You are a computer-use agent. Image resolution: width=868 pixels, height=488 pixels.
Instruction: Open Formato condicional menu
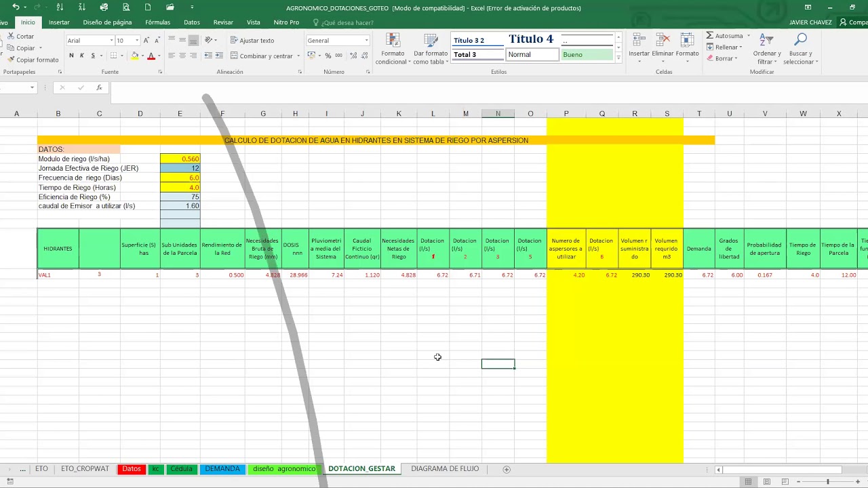tap(393, 48)
